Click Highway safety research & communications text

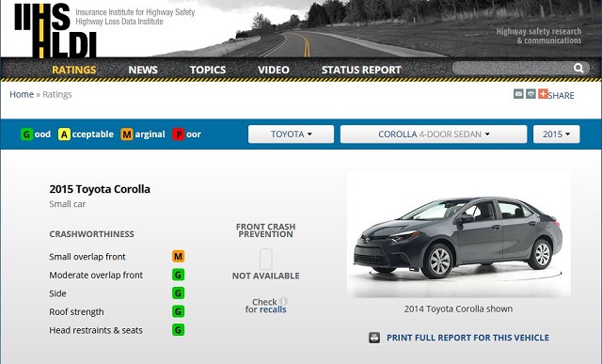pyautogui.click(x=539, y=36)
